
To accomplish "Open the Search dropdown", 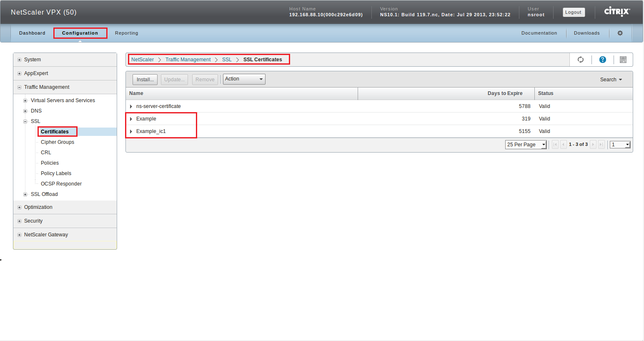I will 611,80.
